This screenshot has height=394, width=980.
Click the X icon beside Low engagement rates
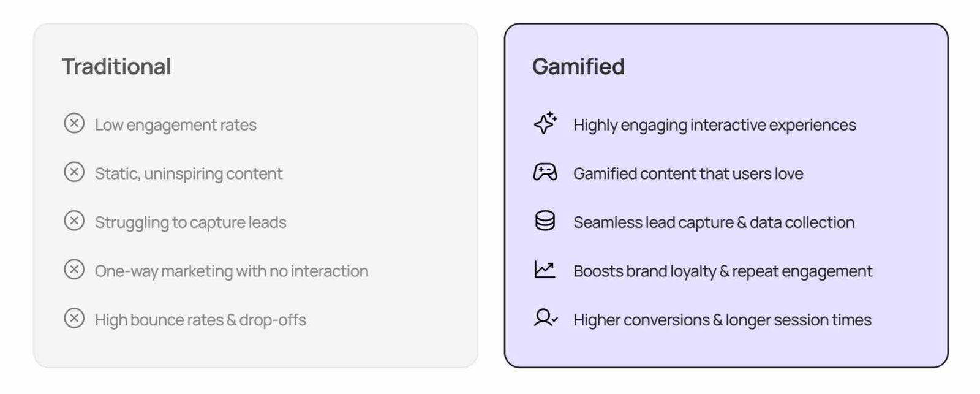click(74, 123)
